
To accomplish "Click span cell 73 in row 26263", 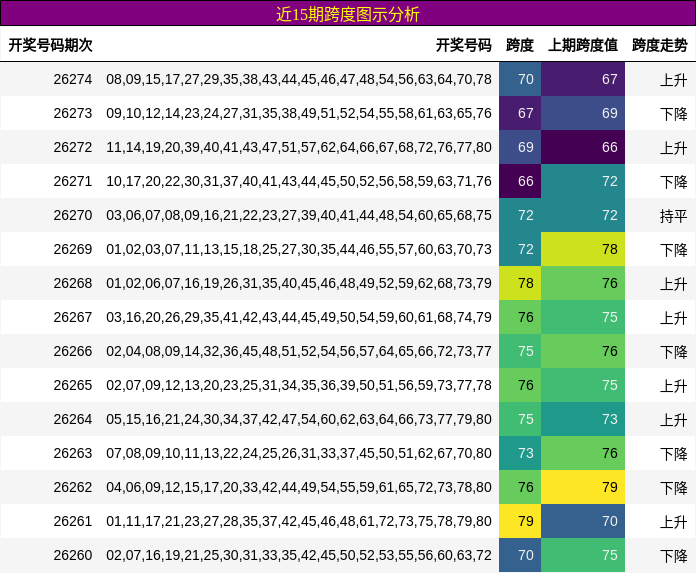I will click(x=520, y=453).
